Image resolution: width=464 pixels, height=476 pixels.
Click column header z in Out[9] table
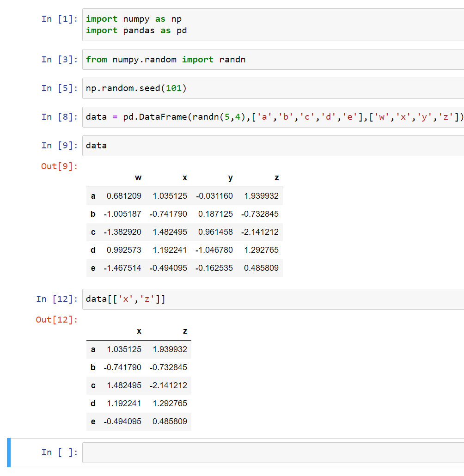point(277,178)
